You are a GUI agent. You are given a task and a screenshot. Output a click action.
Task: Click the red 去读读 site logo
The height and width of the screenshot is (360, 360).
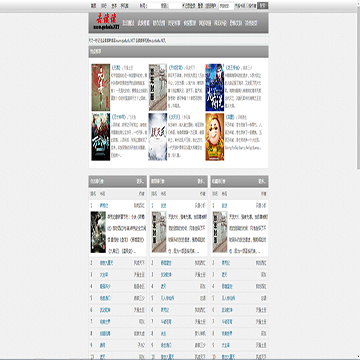tap(106, 21)
